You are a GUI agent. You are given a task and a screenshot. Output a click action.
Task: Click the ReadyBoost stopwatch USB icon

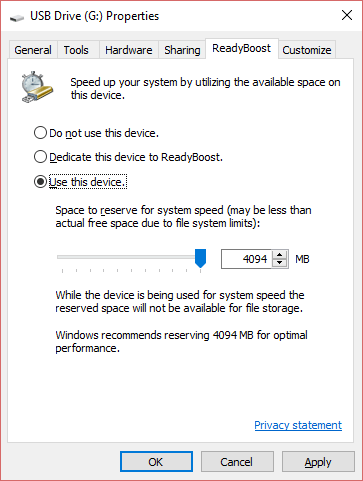tap(37, 87)
